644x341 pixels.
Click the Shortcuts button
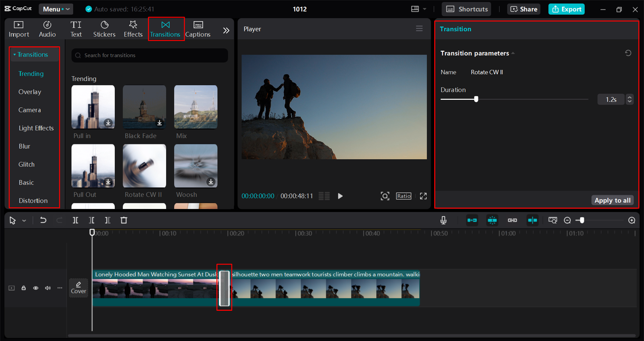(x=467, y=9)
